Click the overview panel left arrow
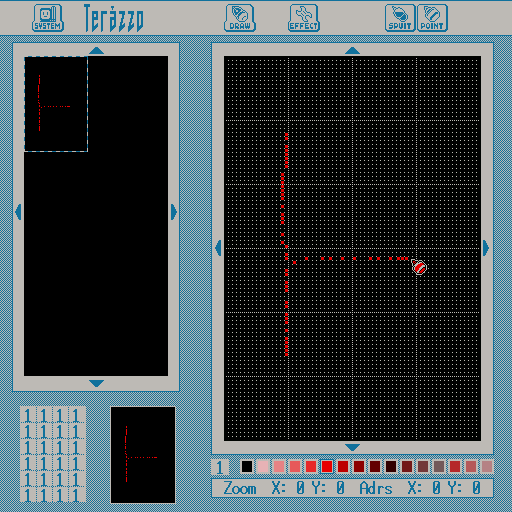Image resolution: width=512 pixels, height=512 pixels. (18, 212)
